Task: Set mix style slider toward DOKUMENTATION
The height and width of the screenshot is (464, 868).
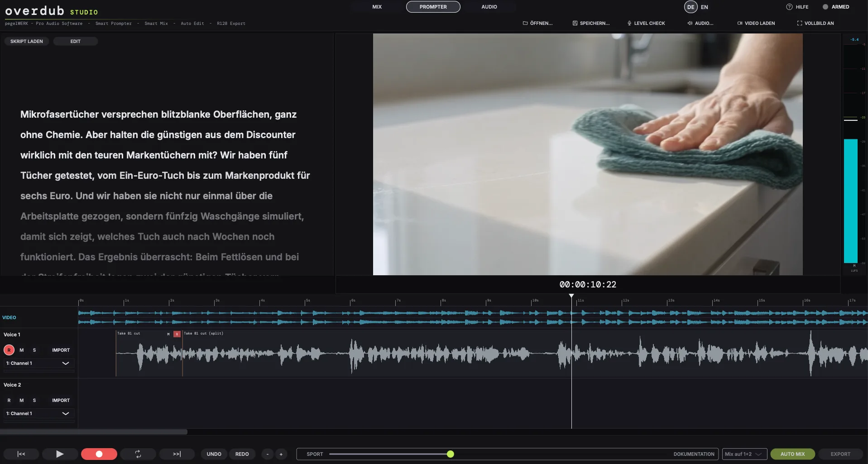Action: 694,454
